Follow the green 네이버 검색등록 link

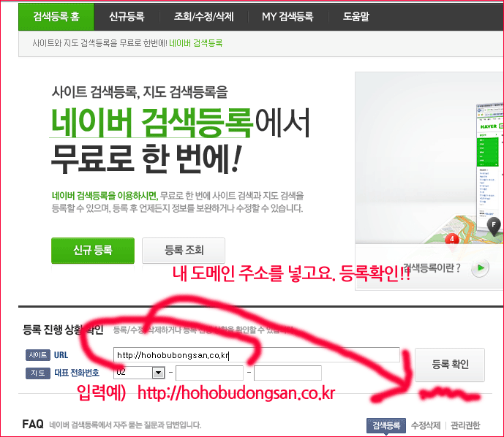tap(196, 43)
